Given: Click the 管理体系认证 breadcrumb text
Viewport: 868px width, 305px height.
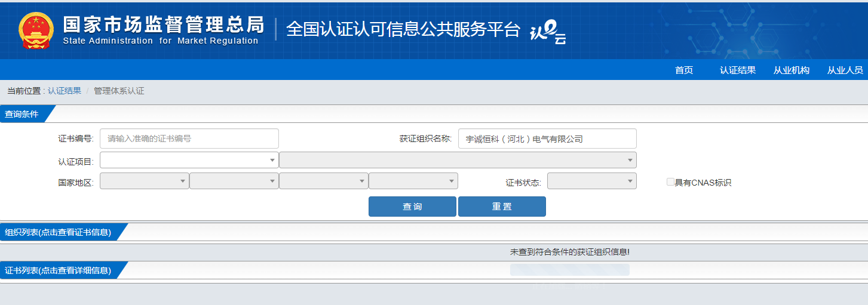Looking at the screenshot, I should click(x=119, y=91).
